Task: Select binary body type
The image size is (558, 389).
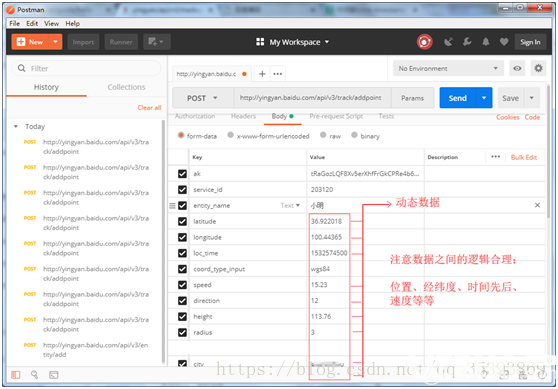Action: click(x=354, y=135)
